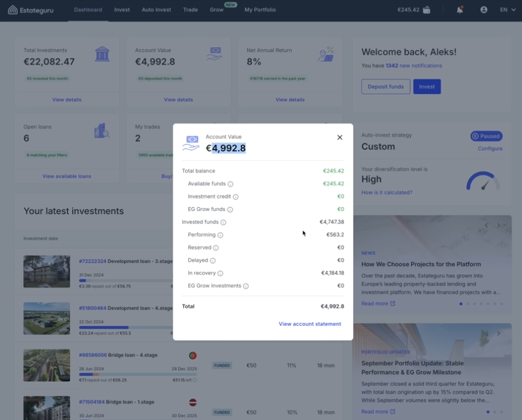This screenshot has width=522, height=420.
Task: Open the EN language dropdown
Action: tap(506, 10)
